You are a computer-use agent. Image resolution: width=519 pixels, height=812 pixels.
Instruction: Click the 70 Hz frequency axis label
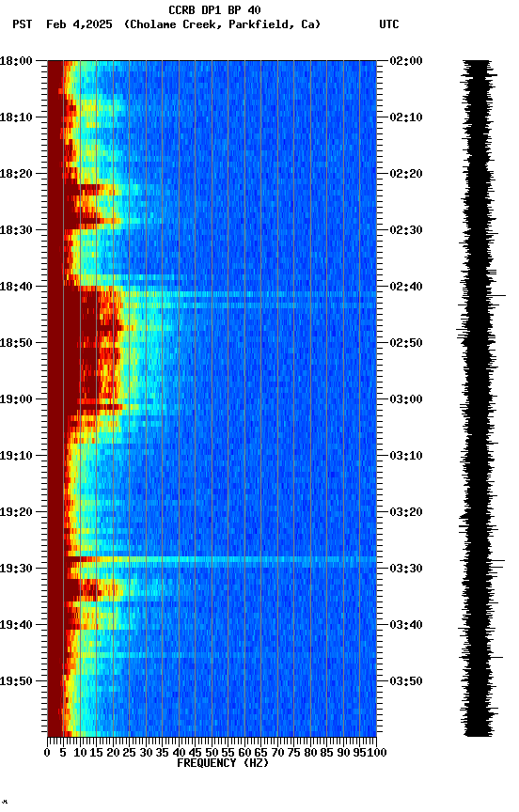277,753
